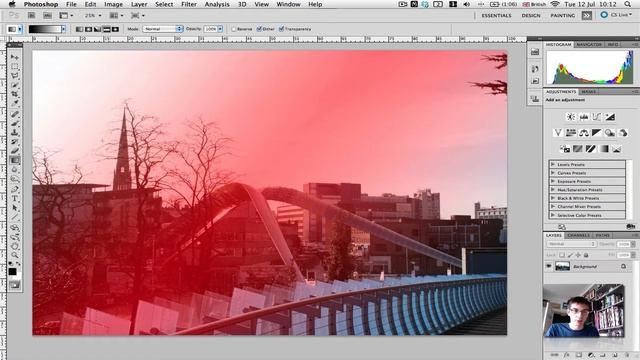Image resolution: width=640 pixels, height=360 pixels.
Task: Select the Crop tool
Action: (15, 94)
